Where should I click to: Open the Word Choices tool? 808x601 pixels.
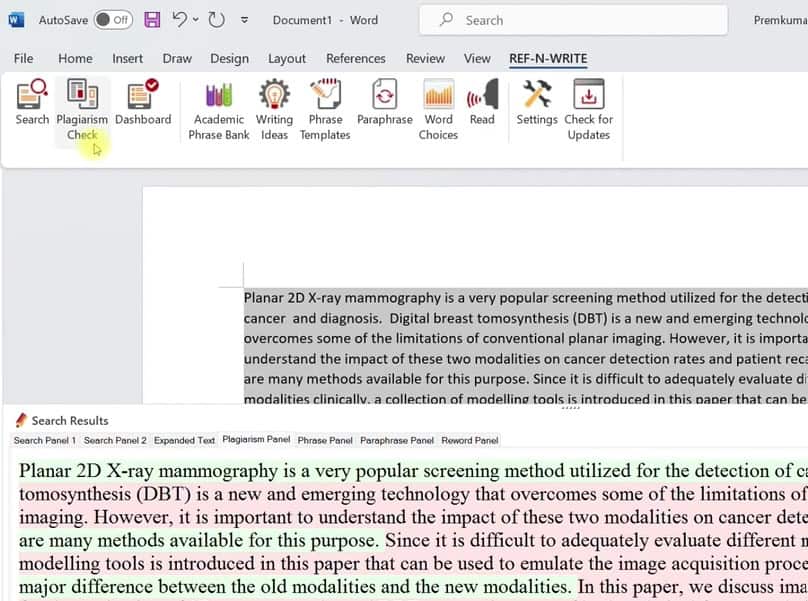pyautogui.click(x=438, y=109)
